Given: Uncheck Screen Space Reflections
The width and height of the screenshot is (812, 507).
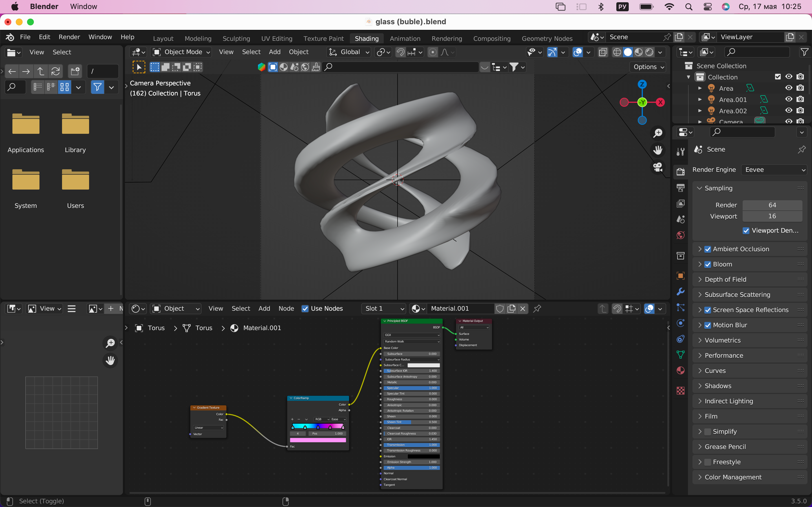Looking at the screenshot, I should pos(708,310).
